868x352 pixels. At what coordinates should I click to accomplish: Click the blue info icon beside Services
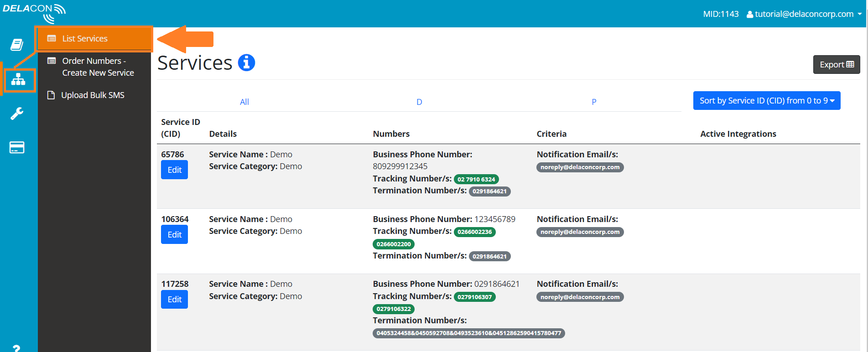pos(246,62)
